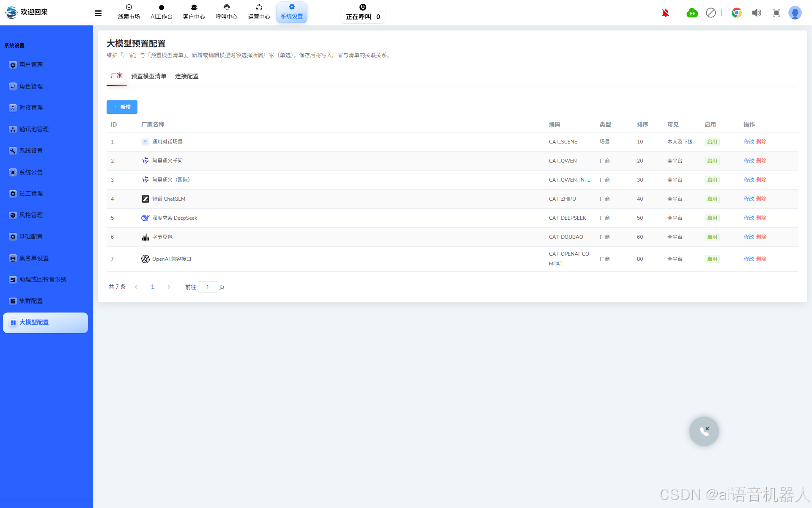The height and width of the screenshot is (508, 812).
Task: Click the 阿里通义千问 logo icon
Action: coord(145,161)
